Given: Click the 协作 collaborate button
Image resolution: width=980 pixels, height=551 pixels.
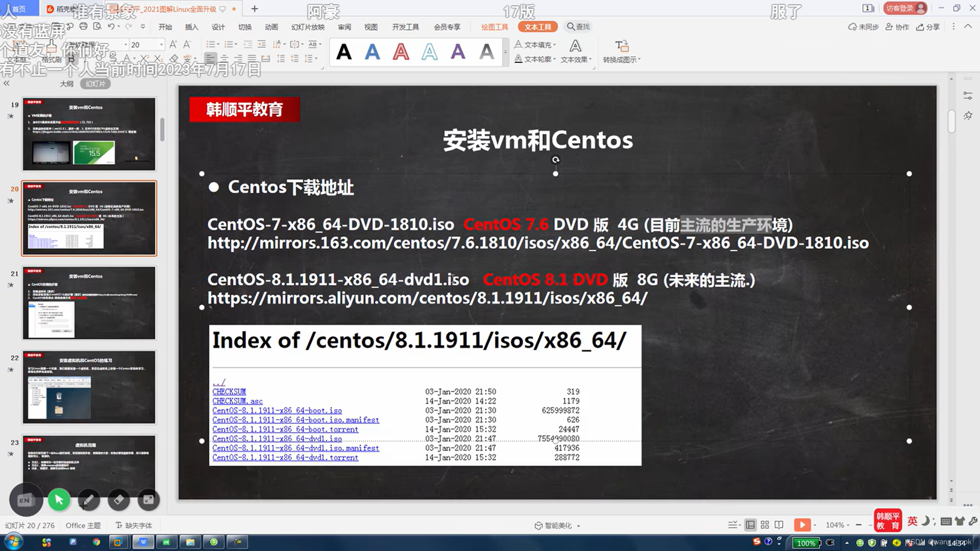Looking at the screenshot, I should (897, 27).
